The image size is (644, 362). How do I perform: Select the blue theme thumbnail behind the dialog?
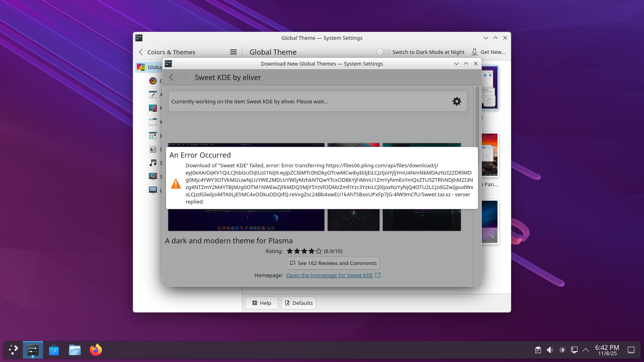click(x=490, y=222)
